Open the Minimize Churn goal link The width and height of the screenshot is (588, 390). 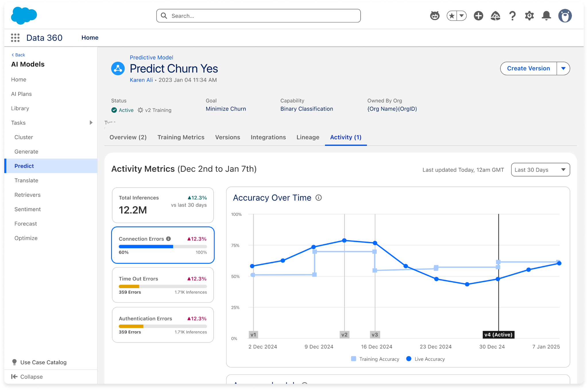(x=226, y=109)
